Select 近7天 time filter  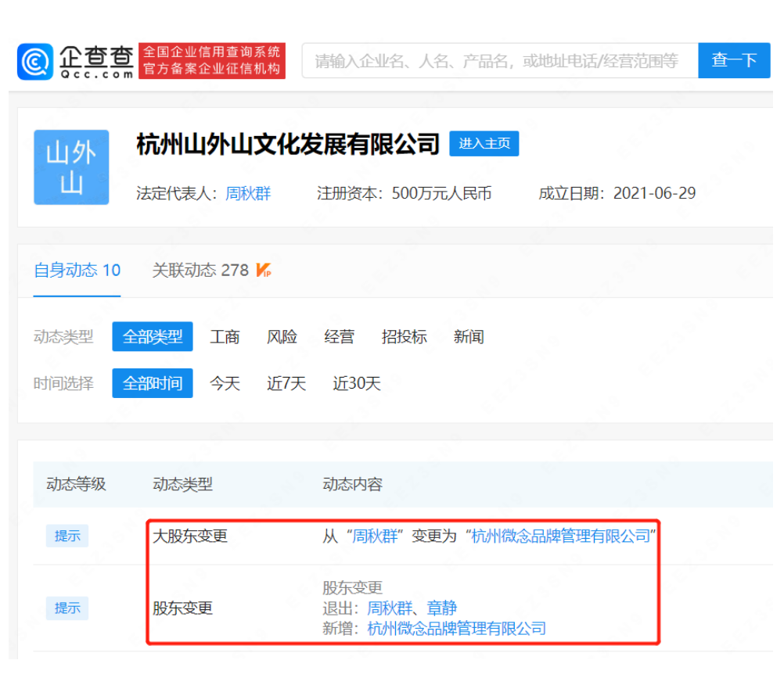286,384
